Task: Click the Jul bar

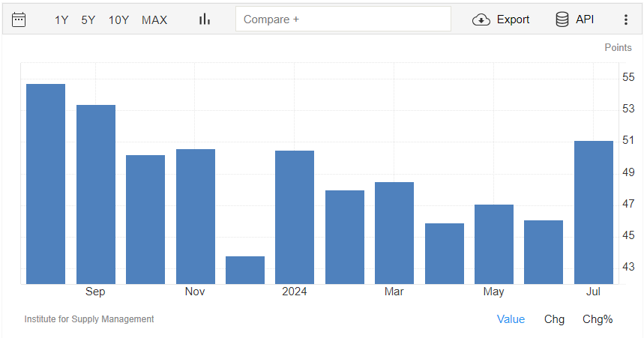Action: tap(594, 212)
